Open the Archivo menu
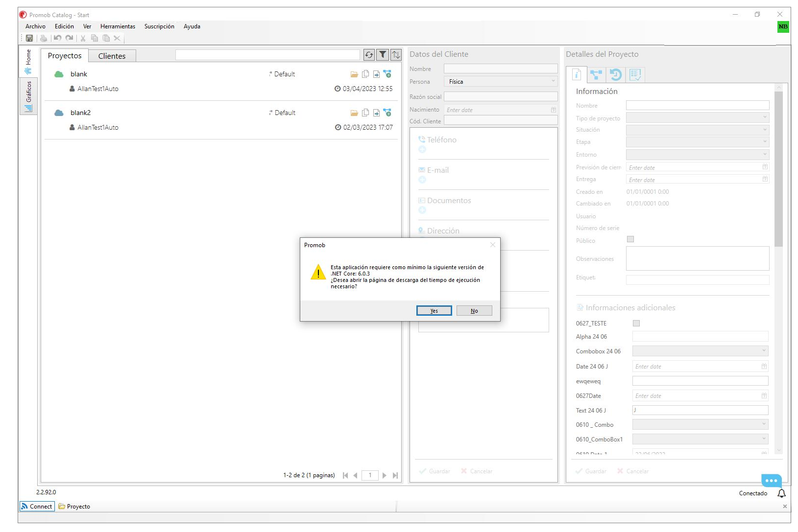The image size is (798, 532). (x=35, y=26)
